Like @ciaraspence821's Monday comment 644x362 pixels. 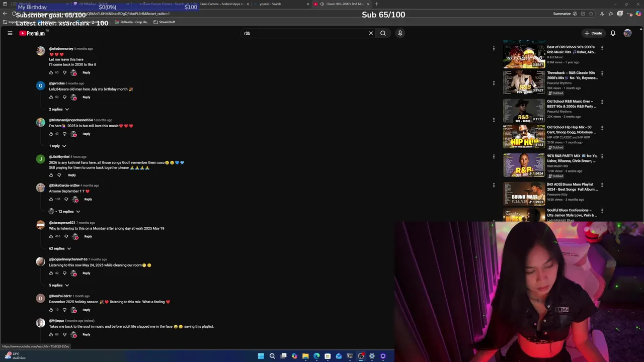(x=51, y=236)
